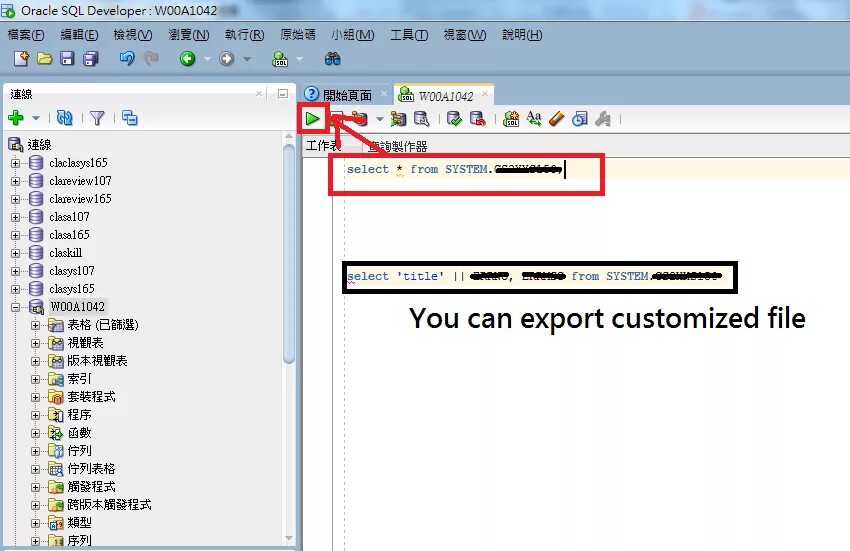This screenshot has width=850, height=551.
Task: Expand the clareview107 connection
Action: click(15, 181)
